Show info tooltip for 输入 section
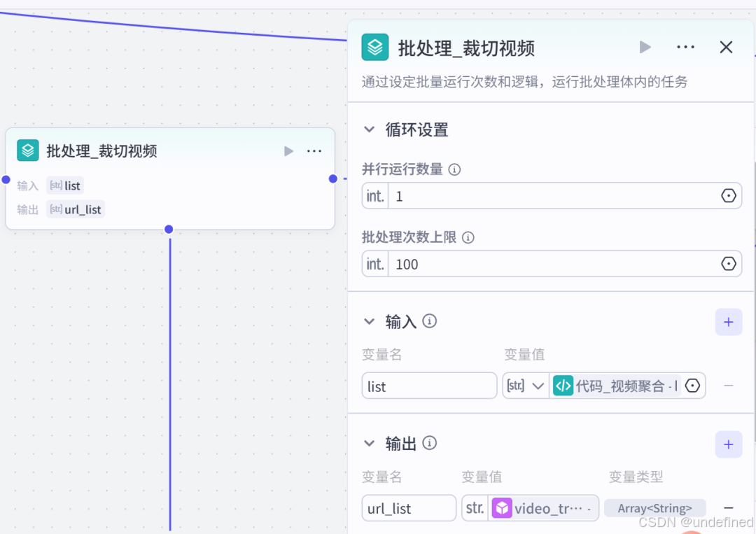756x534 pixels. pos(430,321)
